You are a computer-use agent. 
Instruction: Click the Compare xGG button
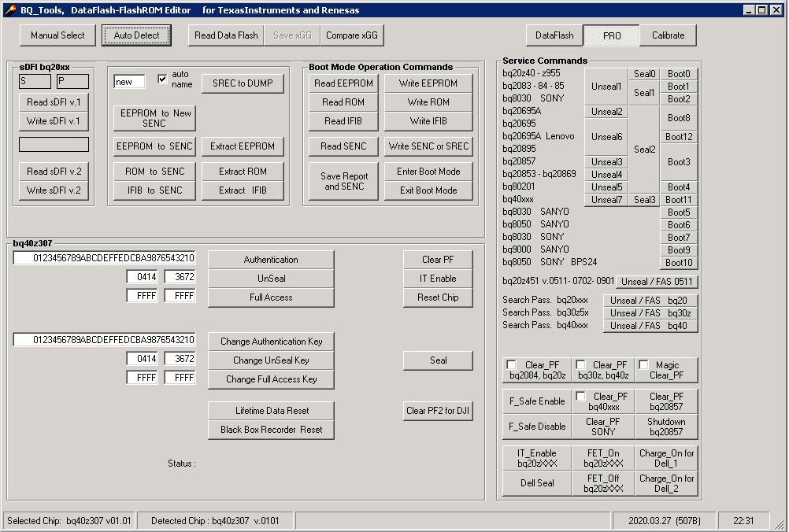click(352, 35)
